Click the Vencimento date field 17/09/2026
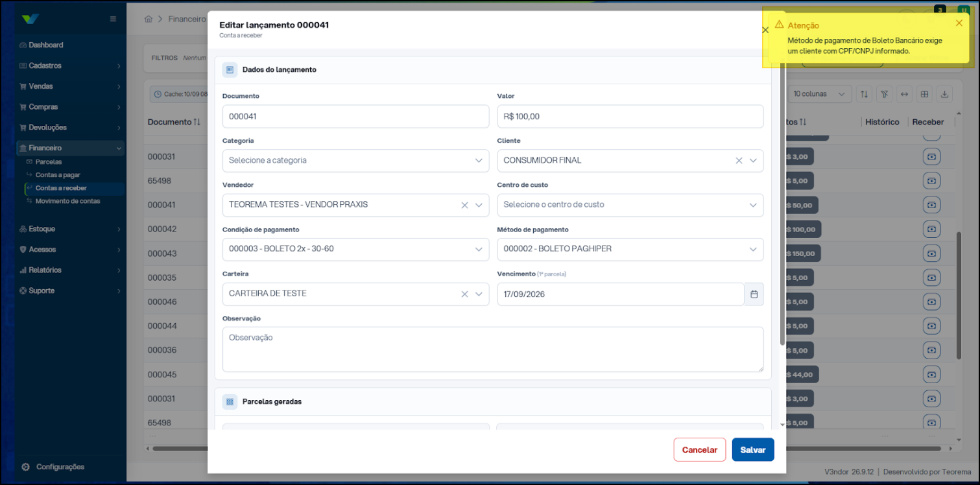The width and height of the screenshot is (980, 485). click(621, 294)
